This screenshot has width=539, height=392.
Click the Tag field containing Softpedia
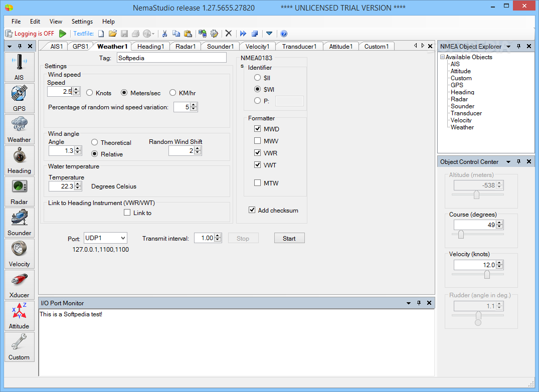point(171,58)
